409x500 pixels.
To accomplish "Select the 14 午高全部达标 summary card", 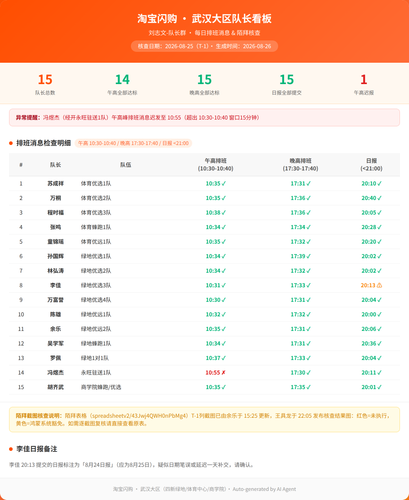I will (x=122, y=84).
